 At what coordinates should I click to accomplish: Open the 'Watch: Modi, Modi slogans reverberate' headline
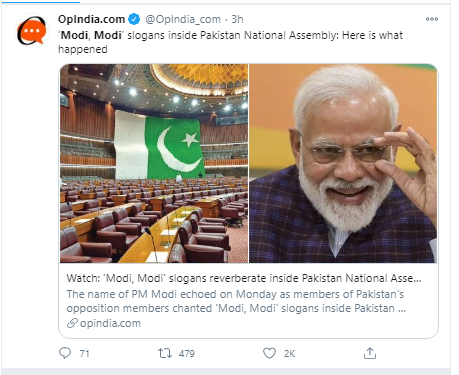tap(244, 278)
